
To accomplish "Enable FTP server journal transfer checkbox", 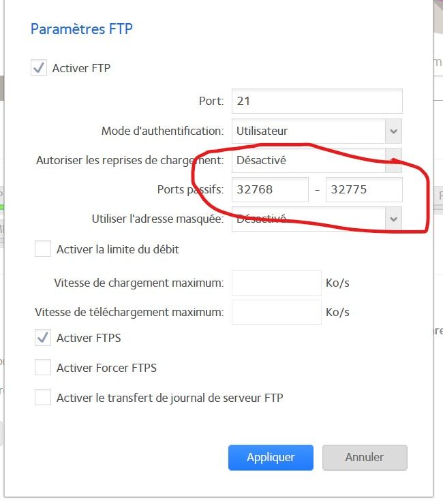I will click(43, 398).
